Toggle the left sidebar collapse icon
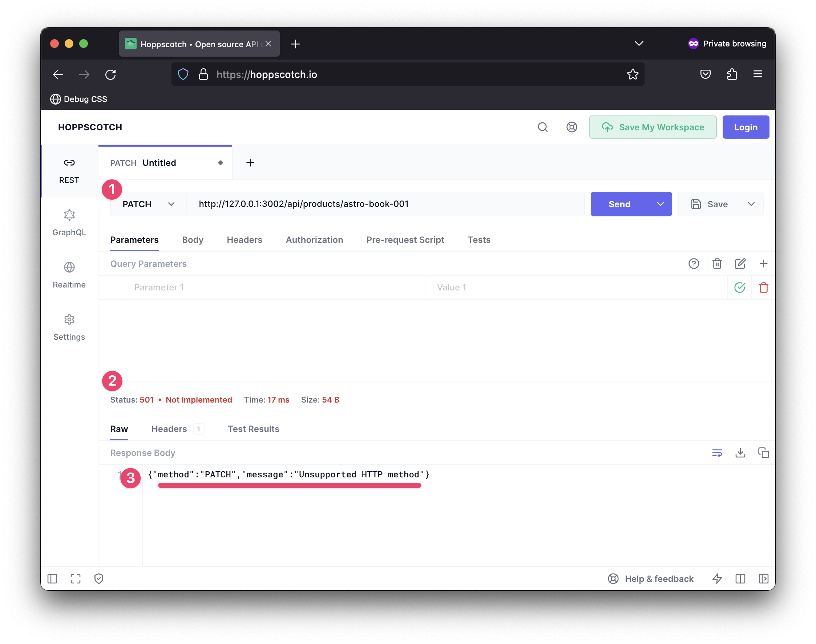Viewport: 816px width, 644px height. [x=52, y=578]
